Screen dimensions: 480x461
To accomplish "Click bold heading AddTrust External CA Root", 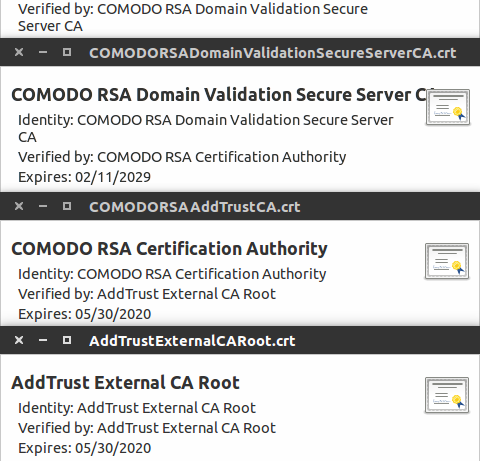I will click(x=125, y=383).
